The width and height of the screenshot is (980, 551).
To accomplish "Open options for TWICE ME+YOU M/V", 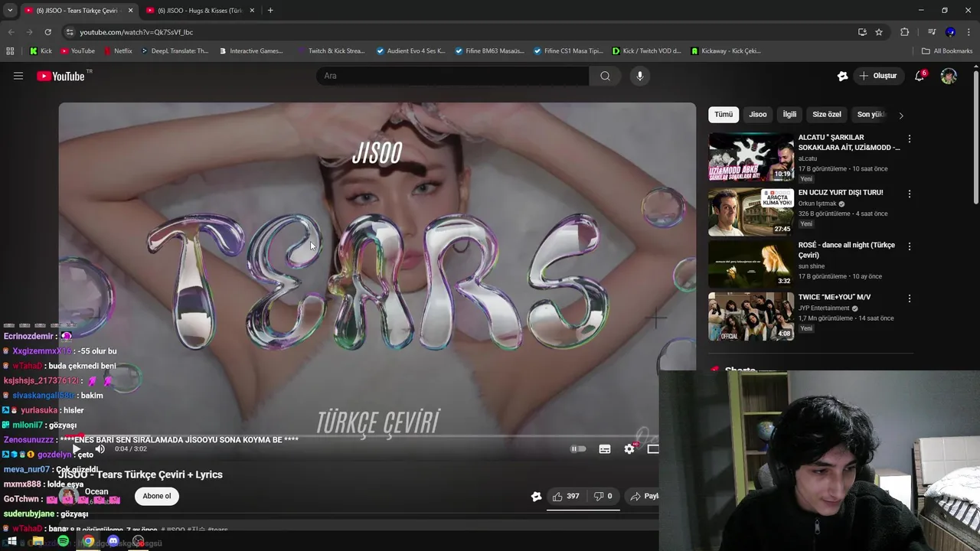I will point(910,298).
